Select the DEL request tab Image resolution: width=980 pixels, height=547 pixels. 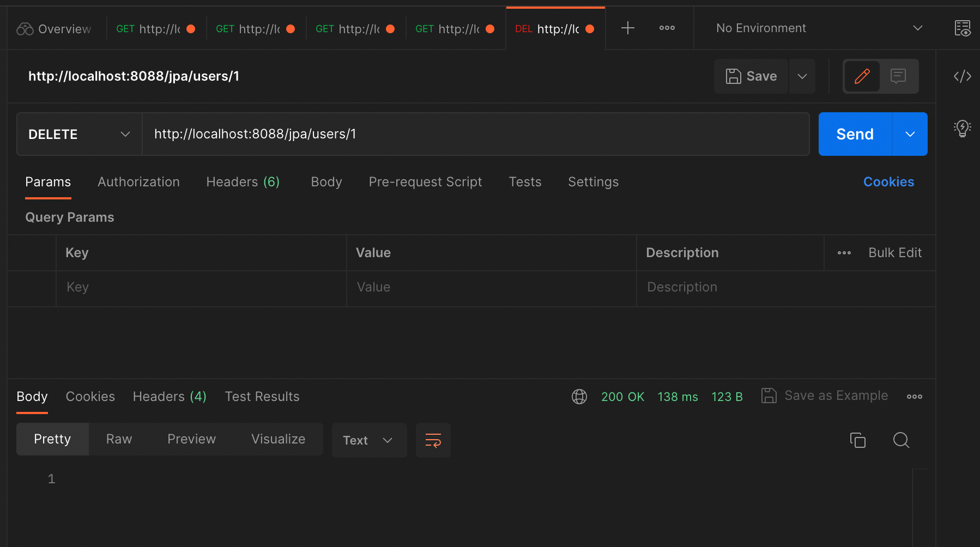click(x=555, y=29)
